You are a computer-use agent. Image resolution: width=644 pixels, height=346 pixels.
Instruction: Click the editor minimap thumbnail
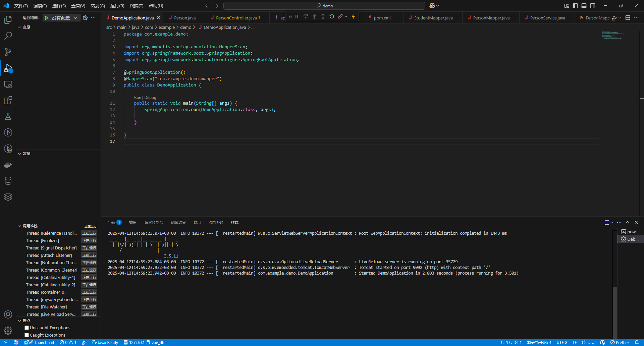[x=613, y=36]
